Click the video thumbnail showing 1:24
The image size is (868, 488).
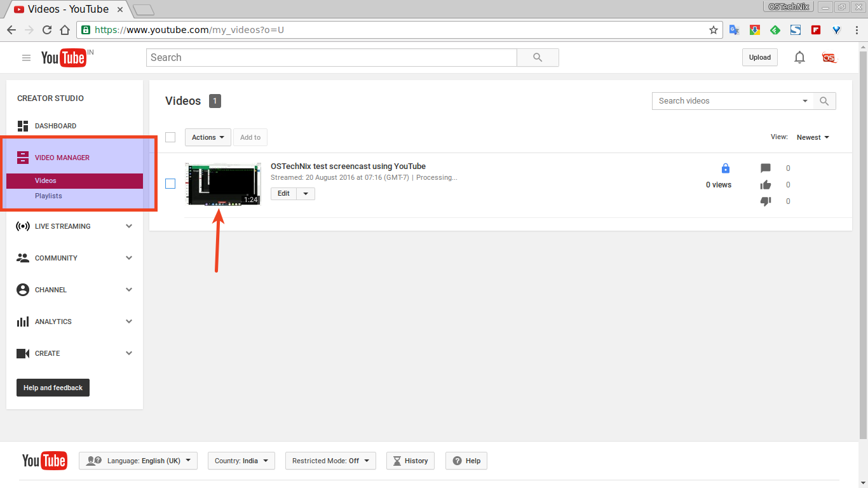(x=223, y=184)
